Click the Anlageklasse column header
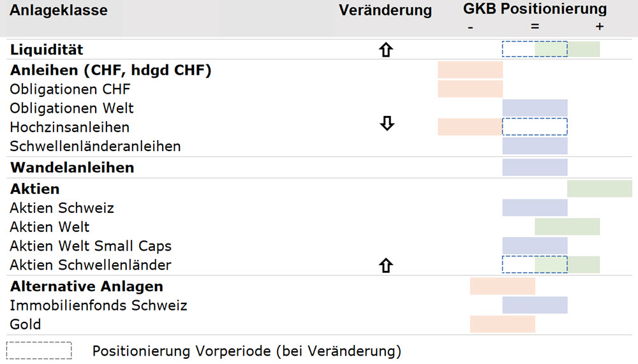638x364 pixels. tap(59, 10)
